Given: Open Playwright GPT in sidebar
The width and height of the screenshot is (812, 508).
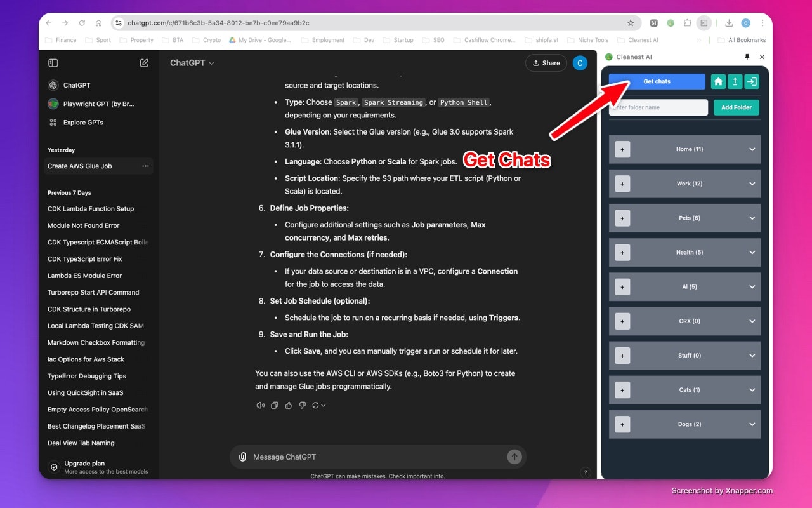Looking at the screenshot, I should click(x=91, y=104).
